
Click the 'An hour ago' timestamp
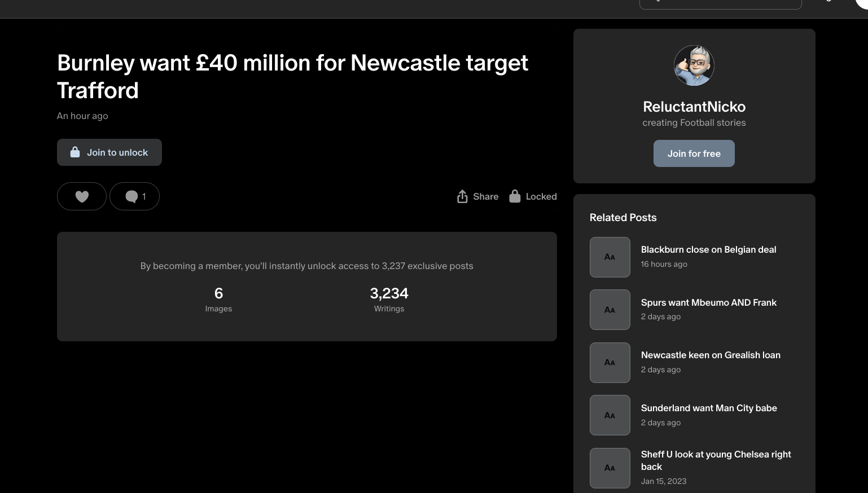click(82, 116)
